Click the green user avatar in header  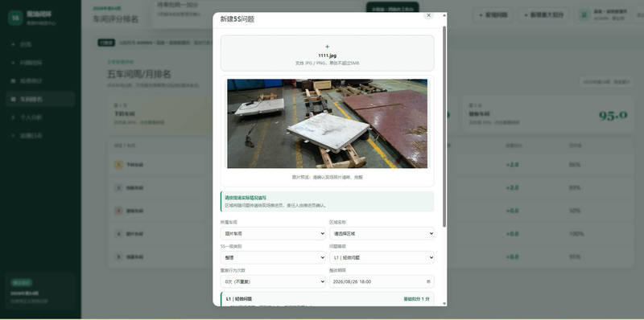click(x=584, y=15)
